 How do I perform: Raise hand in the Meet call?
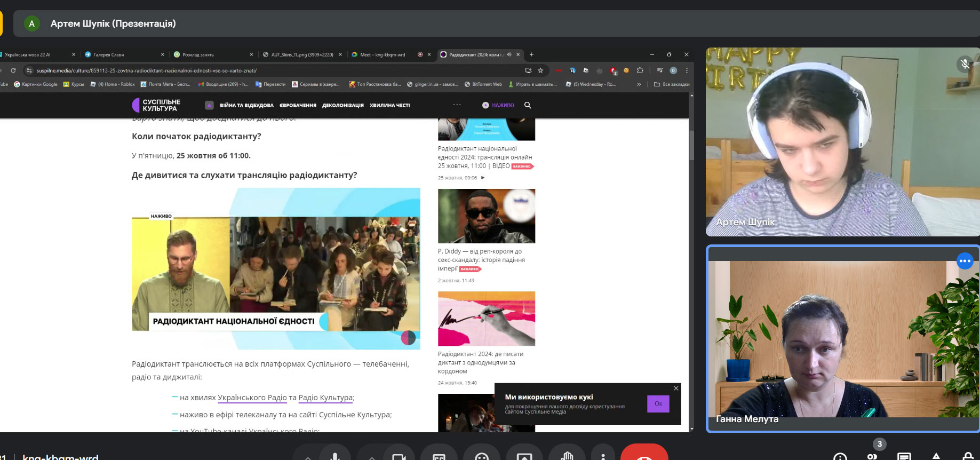567,455
